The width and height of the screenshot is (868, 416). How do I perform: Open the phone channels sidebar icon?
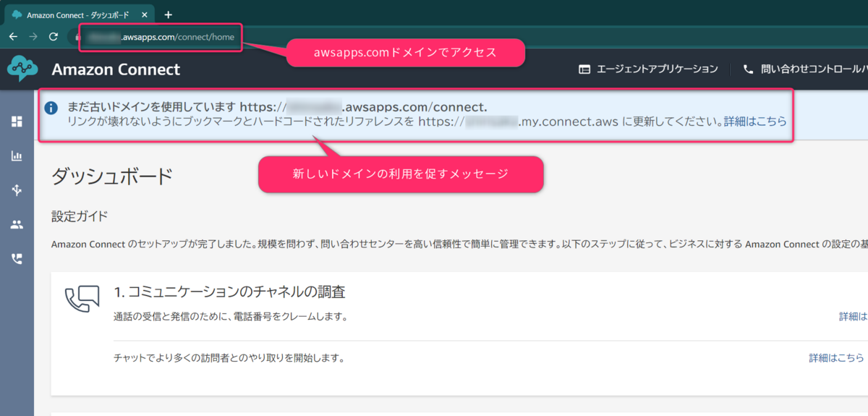click(x=17, y=258)
